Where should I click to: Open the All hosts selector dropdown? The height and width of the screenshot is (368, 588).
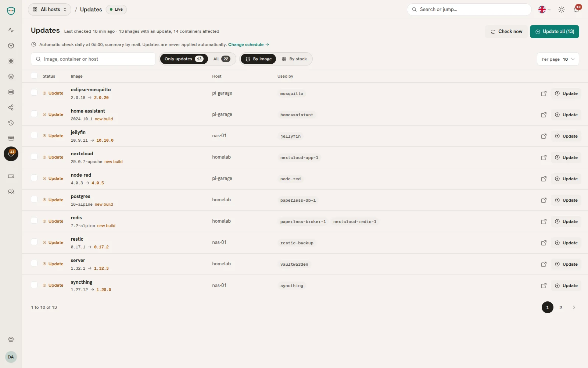tap(50, 10)
